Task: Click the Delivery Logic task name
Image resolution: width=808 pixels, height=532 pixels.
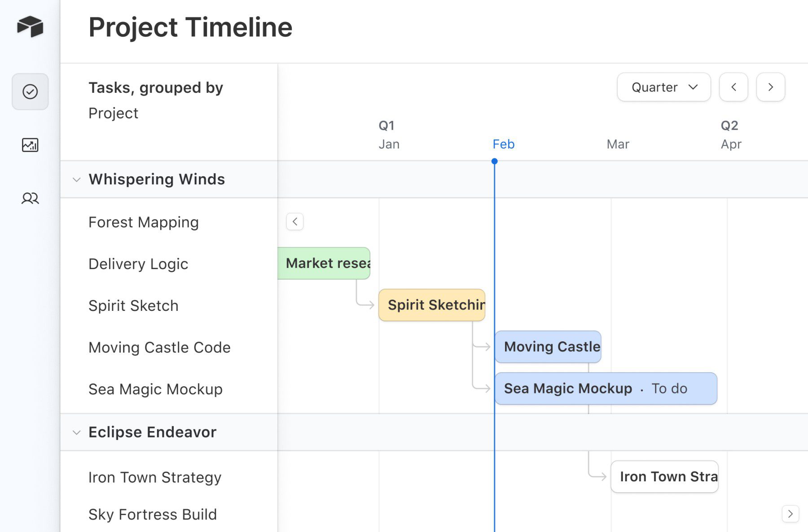Action: coord(138,264)
